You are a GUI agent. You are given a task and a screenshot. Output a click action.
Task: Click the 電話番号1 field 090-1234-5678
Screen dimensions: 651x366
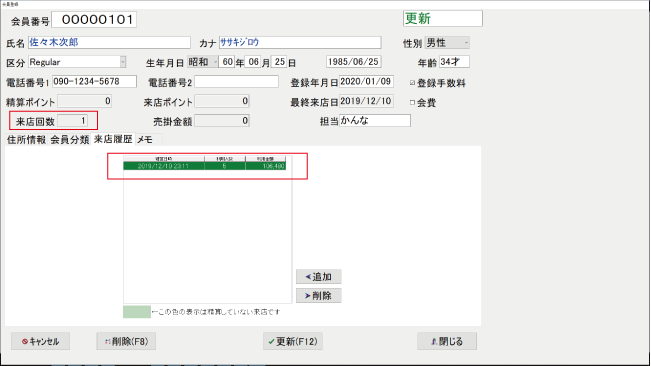94,81
